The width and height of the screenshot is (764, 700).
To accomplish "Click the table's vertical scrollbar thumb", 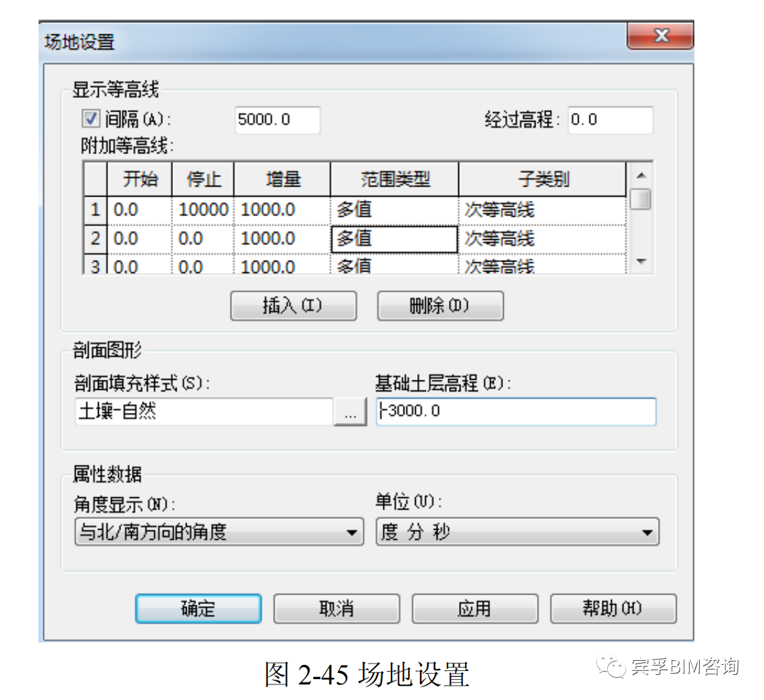I will 641,199.
